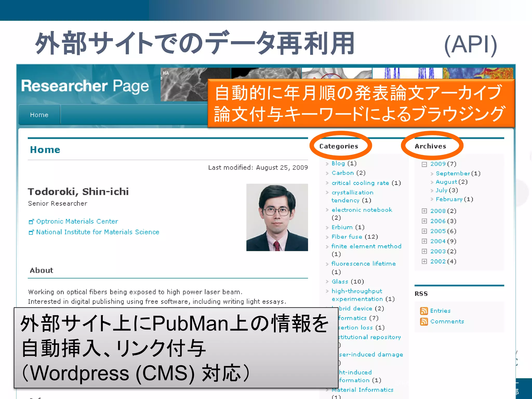Click the Archives sidebar heading
Image resolution: width=532 pixels, height=399 pixels.
pyautogui.click(x=430, y=146)
